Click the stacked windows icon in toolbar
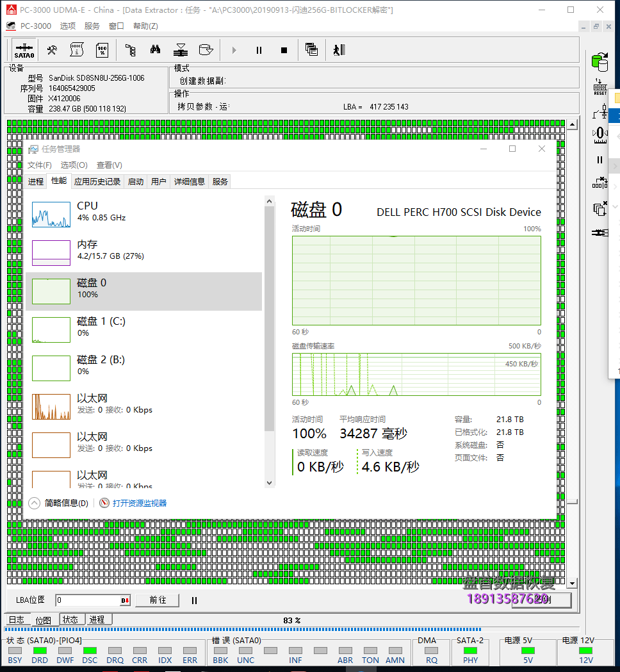This screenshot has width=620, height=672. [311, 50]
